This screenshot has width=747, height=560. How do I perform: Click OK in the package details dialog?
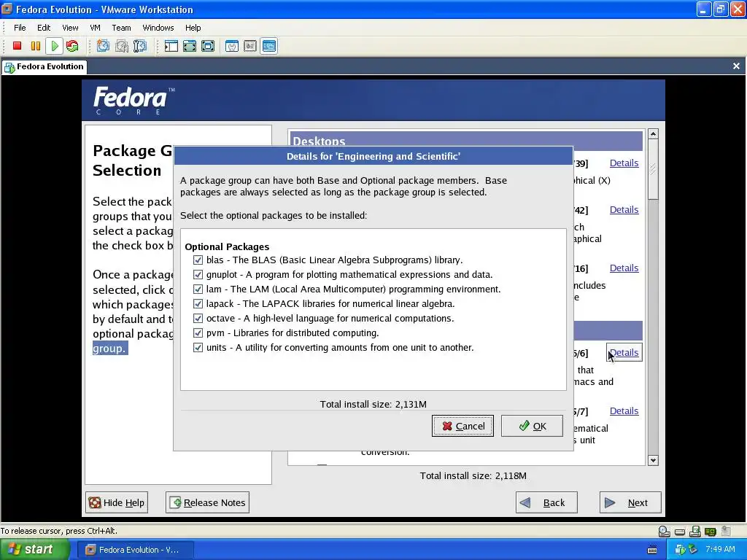click(x=532, y=426)
